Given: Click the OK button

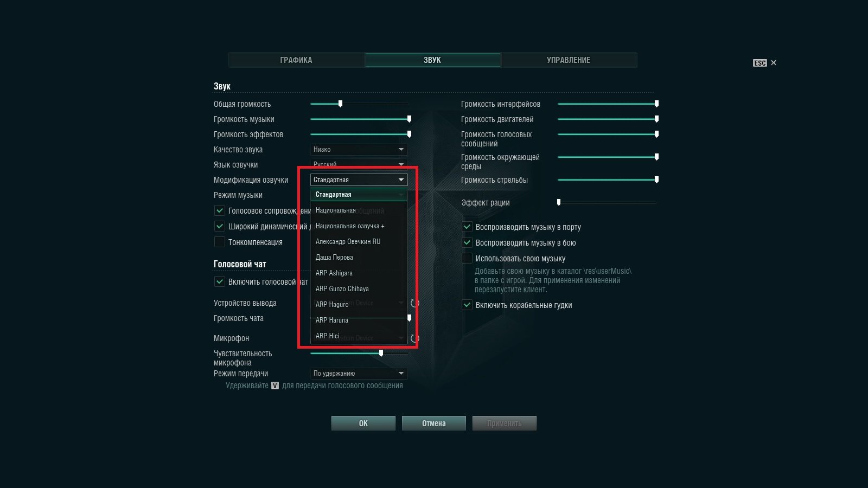Looking at the screenshot, I should tap(363, 423).
